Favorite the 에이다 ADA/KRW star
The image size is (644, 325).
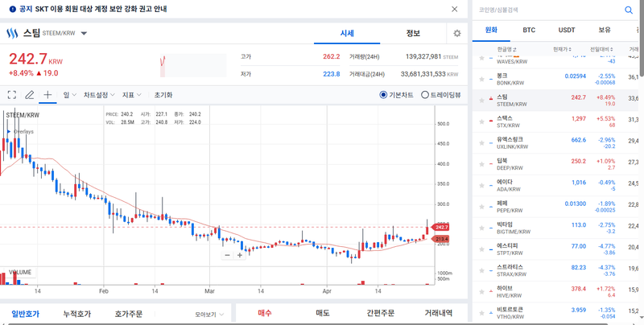pos(481,186)
